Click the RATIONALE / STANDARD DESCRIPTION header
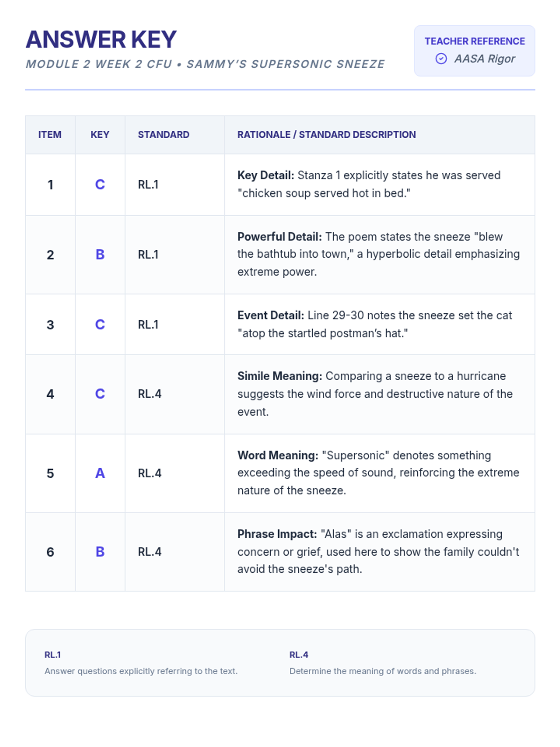 tap(326, 135)
